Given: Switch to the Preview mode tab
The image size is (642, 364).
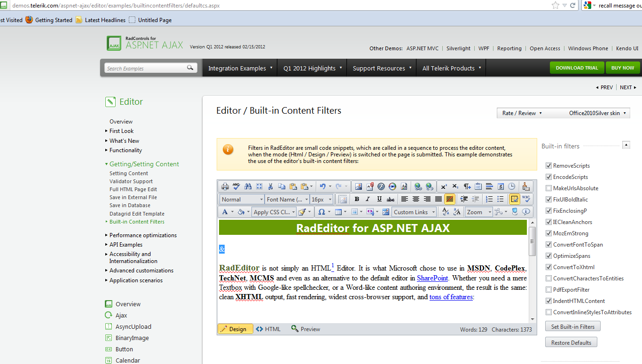Looking at the screenshot, I should 305,329.
